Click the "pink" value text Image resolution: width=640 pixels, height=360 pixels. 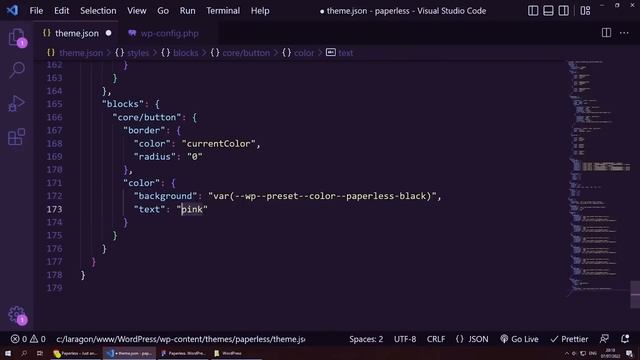click(192, 209)
